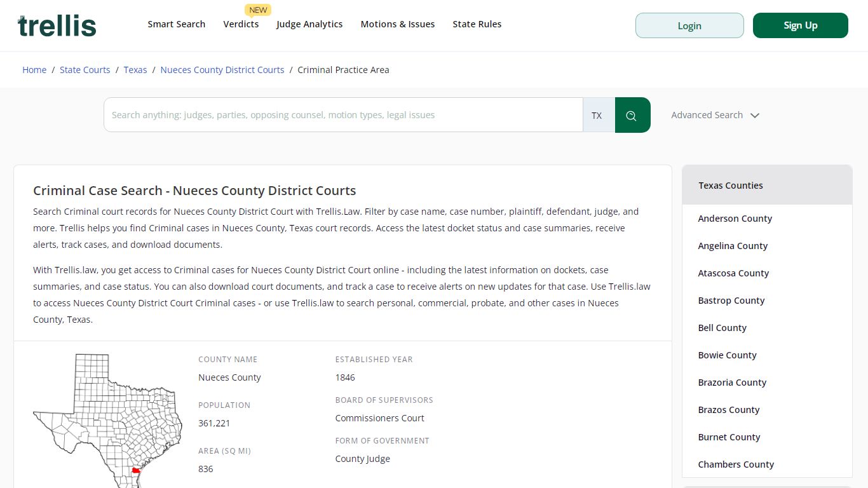Screen dimensions: 868x488
Task: Go to Texas breadcrumb
Action: [x=135, y=70]
